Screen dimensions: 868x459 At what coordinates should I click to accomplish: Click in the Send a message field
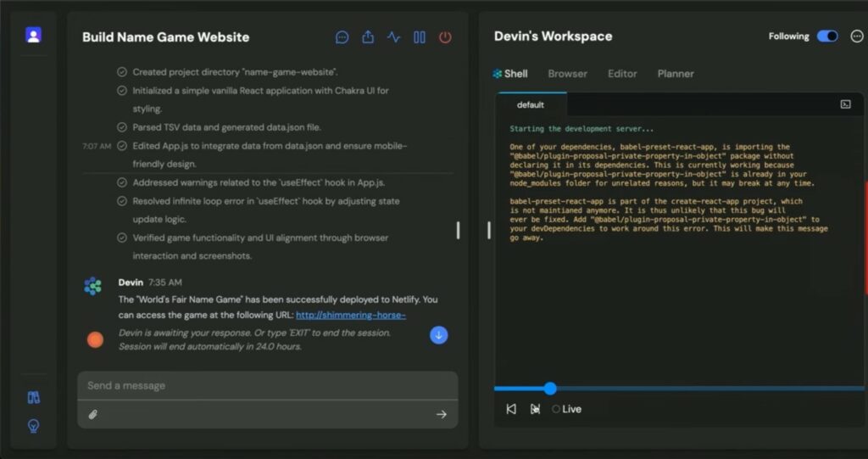tap(268, 386)
